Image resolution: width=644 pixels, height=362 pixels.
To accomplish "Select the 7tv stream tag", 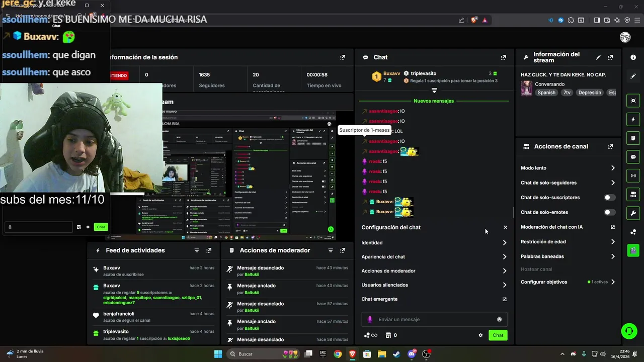I will (x=567, y=93).
